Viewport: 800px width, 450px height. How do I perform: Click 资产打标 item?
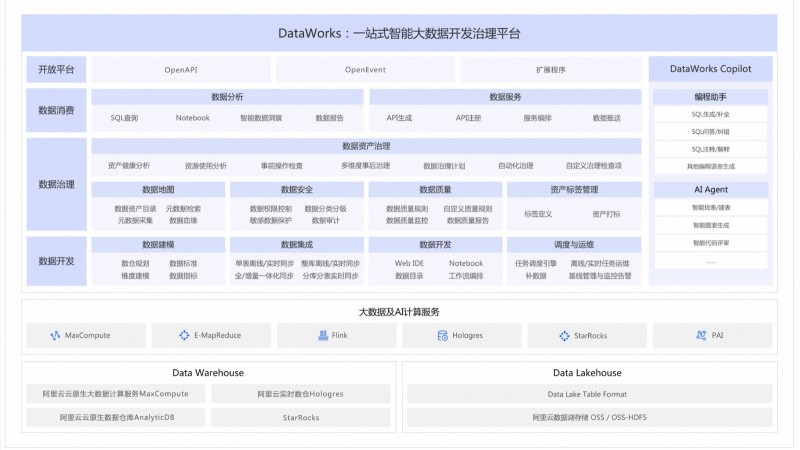606,214
